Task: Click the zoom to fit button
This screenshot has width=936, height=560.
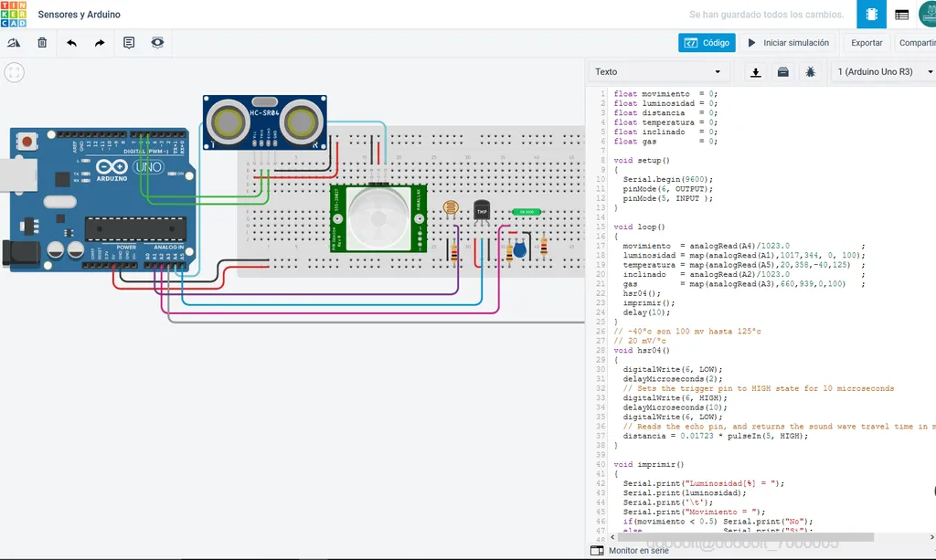Action: [x=15, y=73]
